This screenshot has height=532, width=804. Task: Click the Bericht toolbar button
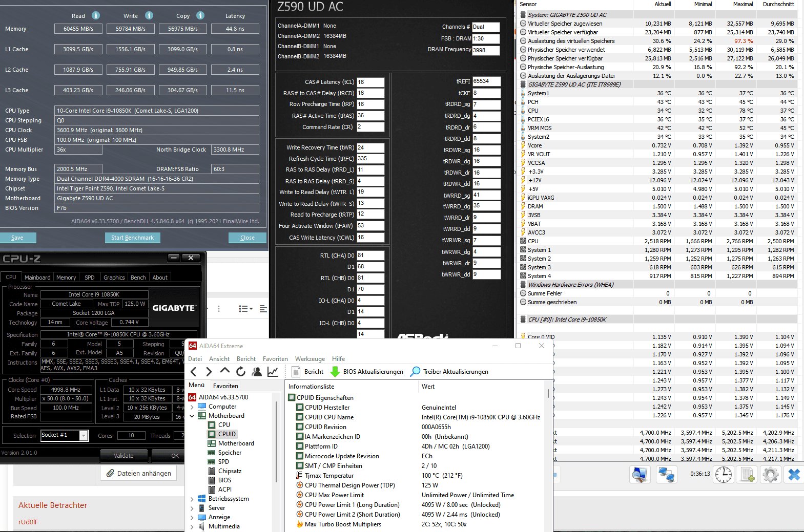(307, 372)
